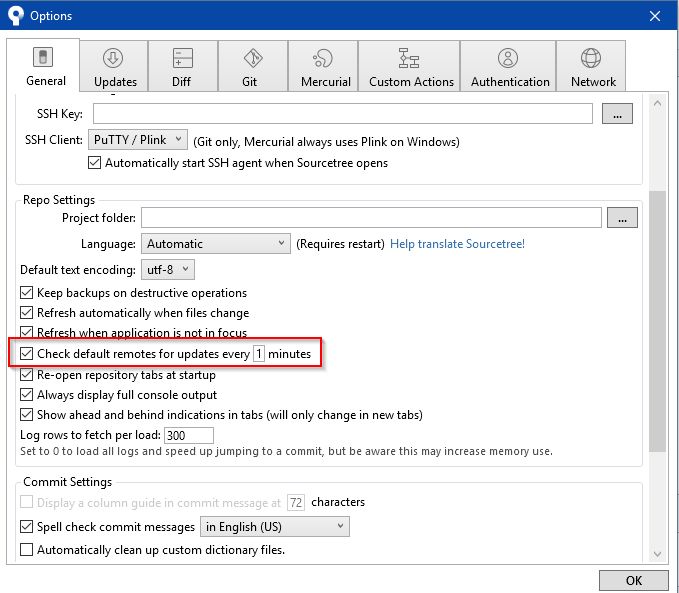Click the column guide characters field
Screen dimensions: 679x593
[x=296, y=502]
